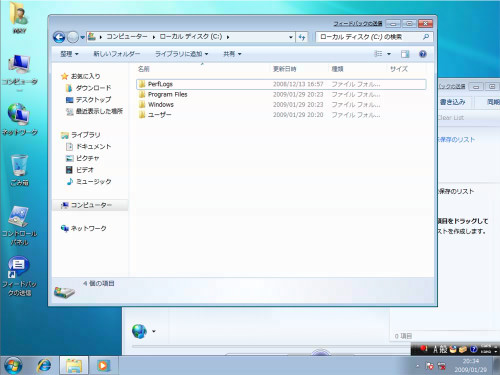This screenshot has width=500, height=375.
Task: Click Windows Media Player taskbar button
Action: [x=103, y=366]
